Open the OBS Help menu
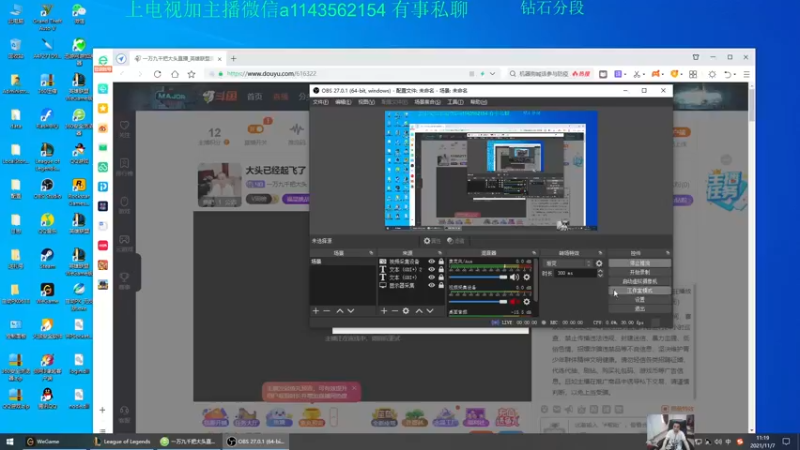800x450 pixels. click(x=479, y=102)
